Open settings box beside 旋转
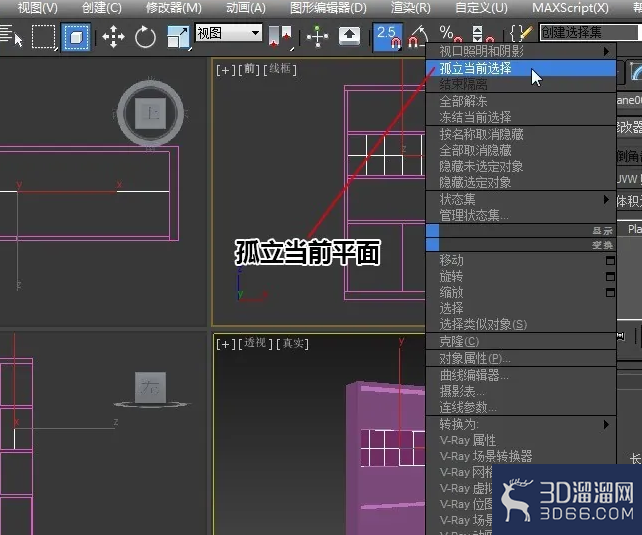Image resolution: width=642 pixels, height=535 pixels. (x=610, y=276)
